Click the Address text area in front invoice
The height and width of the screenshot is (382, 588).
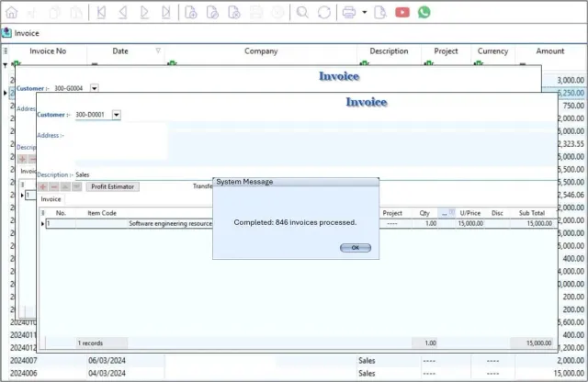[121, 145]
